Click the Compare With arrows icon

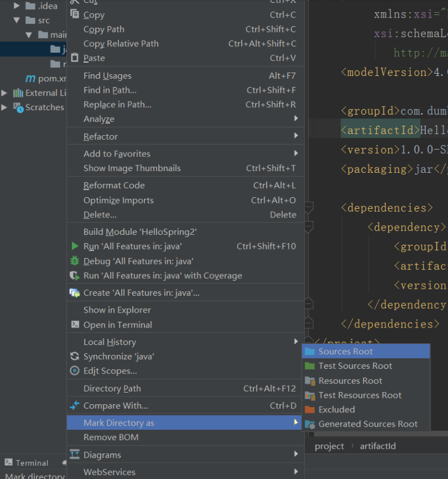pyautogui.click(x=75, y=405)
